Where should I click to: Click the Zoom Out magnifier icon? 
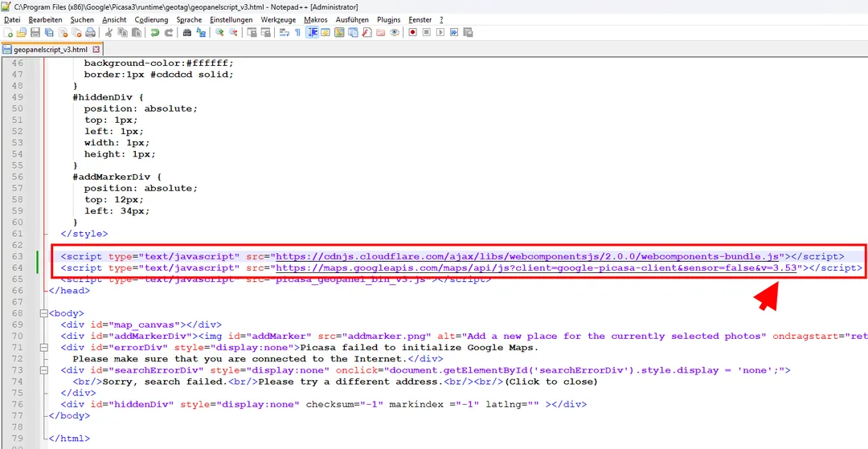pos(233,33)
